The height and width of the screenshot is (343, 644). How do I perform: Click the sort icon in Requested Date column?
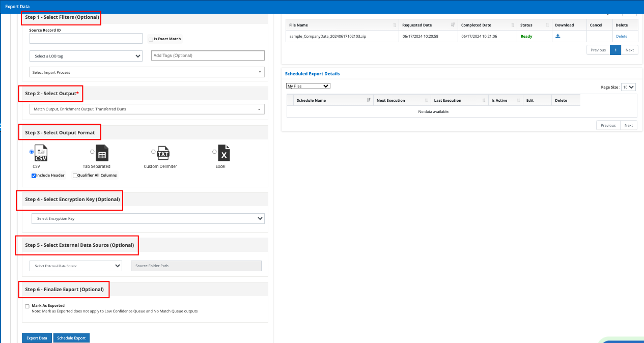(453, 25)
